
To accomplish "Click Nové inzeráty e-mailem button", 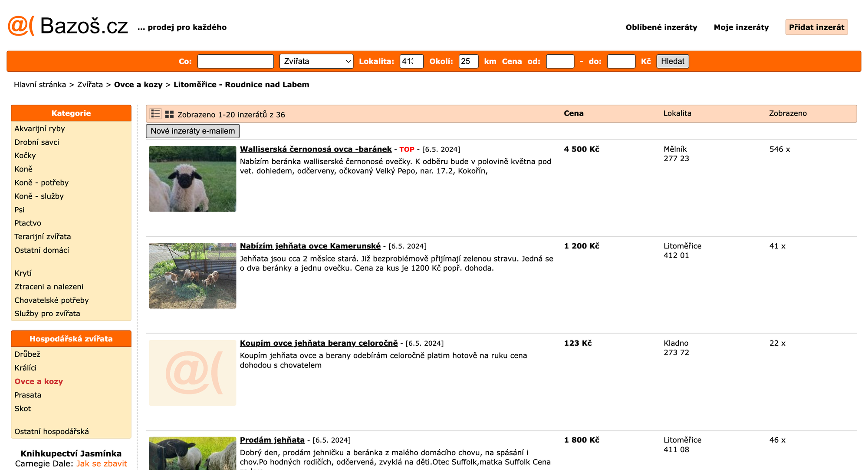I will (193, 131).
